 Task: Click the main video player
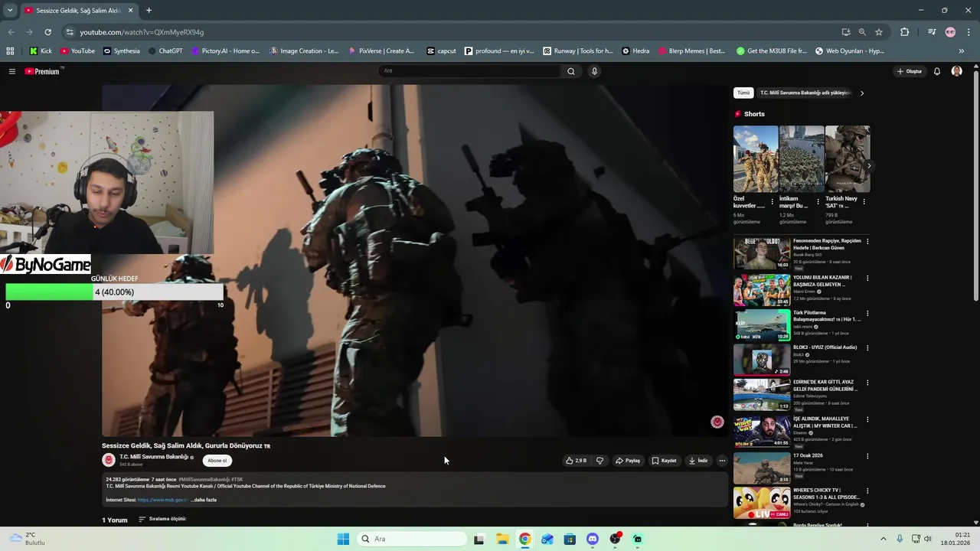tap(414, 260)
